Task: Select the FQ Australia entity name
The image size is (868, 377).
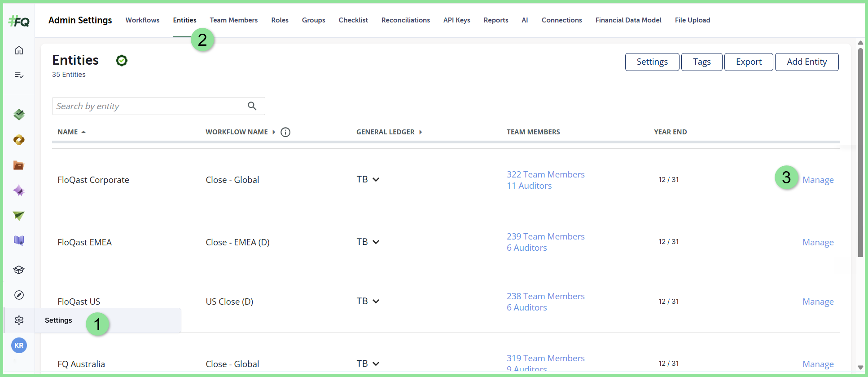Action: point(81,364)
